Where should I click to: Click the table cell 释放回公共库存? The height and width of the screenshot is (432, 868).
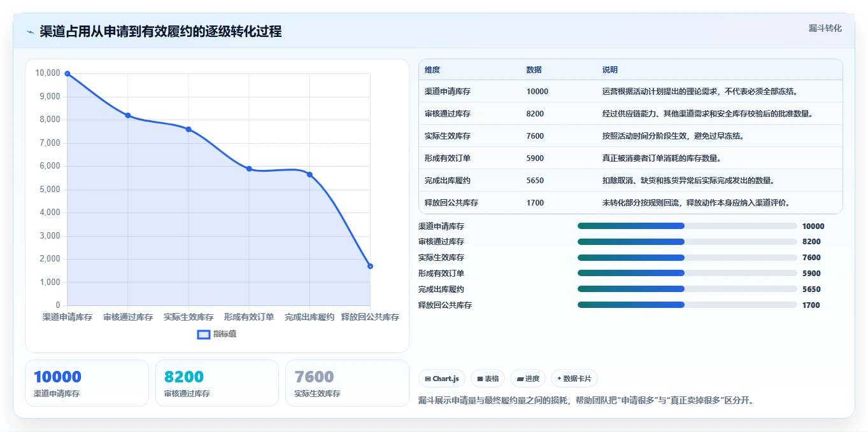[452, 203]
